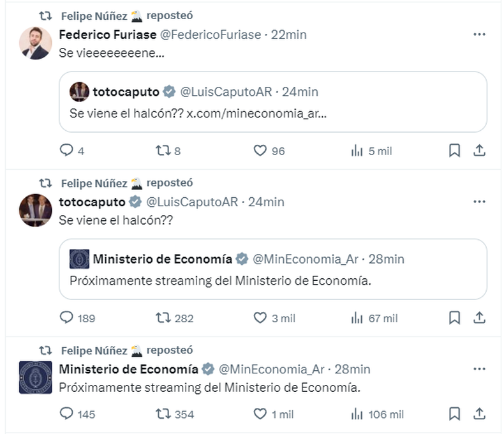This screenshot has height=434, width=504.
Task: Bookmark Federico Furiase's tweet
Action: coord(454,151)
